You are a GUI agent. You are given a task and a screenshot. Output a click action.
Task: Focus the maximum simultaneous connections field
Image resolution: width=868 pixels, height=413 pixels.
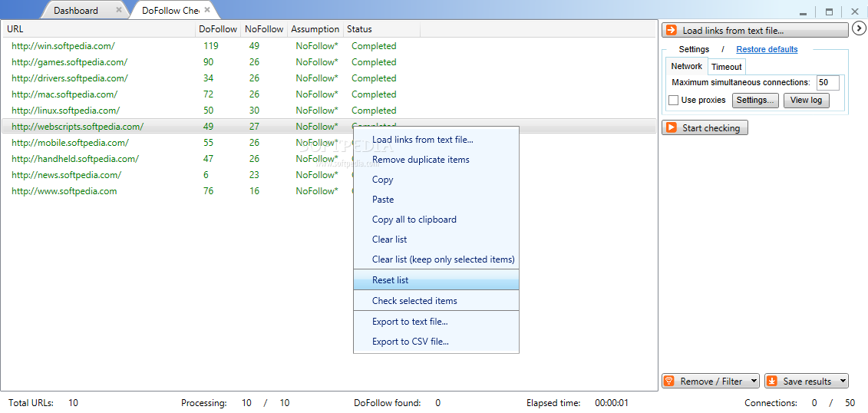(x=827, y=82)
